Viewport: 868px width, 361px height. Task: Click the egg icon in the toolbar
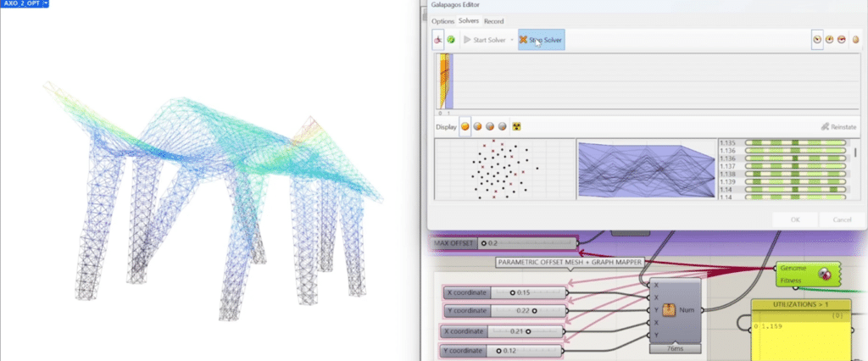click(855, 39)
